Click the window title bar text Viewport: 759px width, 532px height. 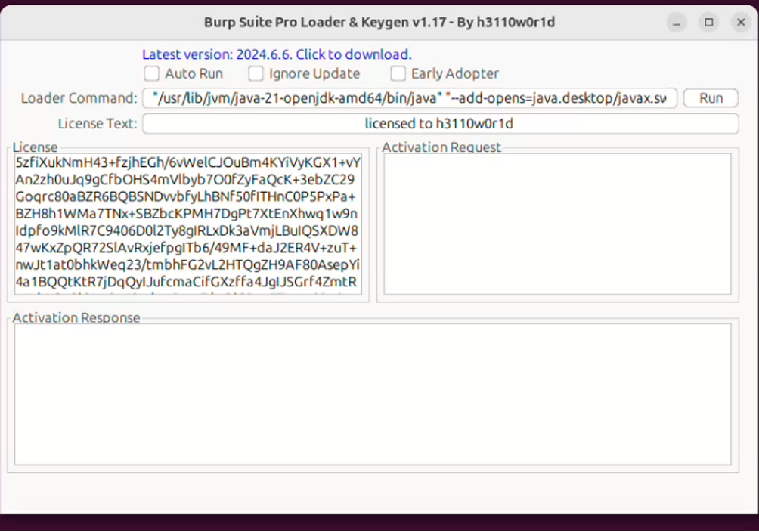point(379,22)
